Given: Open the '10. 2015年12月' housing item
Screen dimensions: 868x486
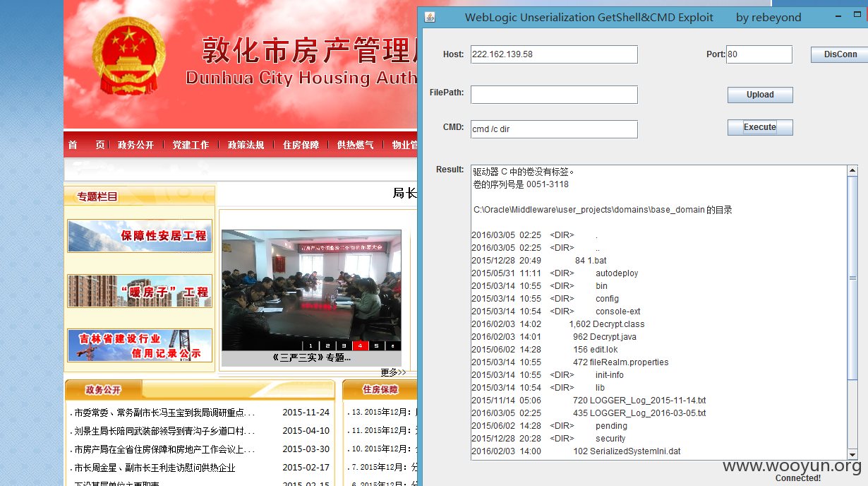Looking at the screenshot, I should pyautogui.click(x=385, y=449).
